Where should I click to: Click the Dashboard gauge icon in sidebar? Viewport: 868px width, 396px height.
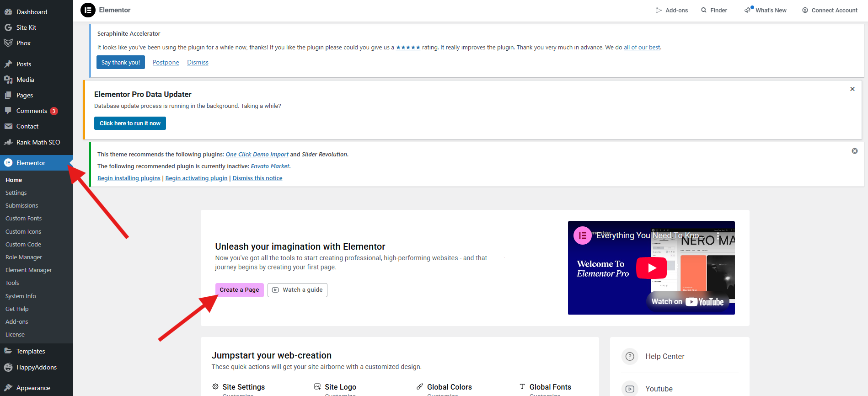point(8,12)
